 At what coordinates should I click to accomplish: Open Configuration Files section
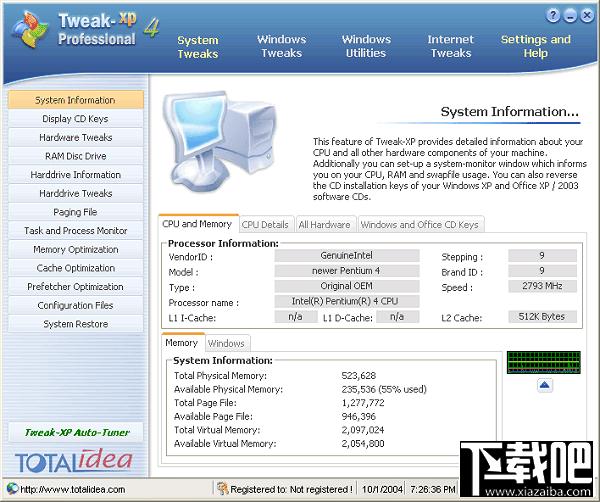[75, 305]
